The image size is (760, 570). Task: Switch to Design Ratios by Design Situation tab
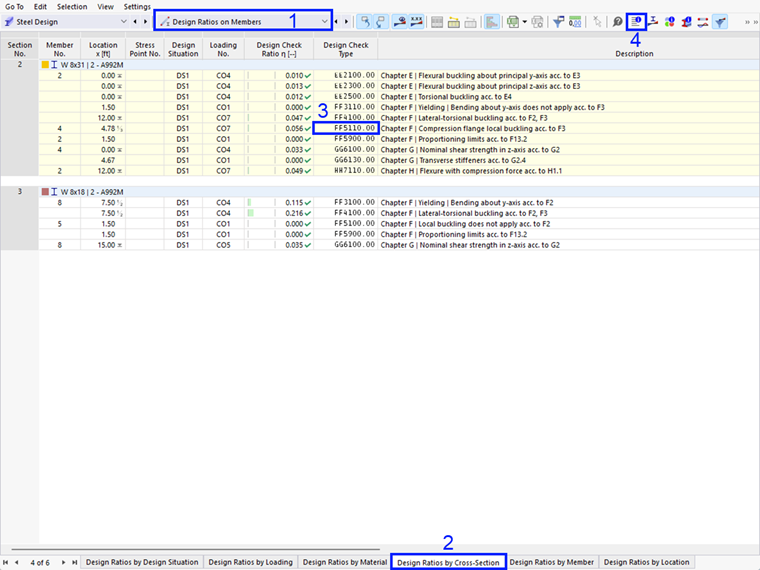click(142, 562)
